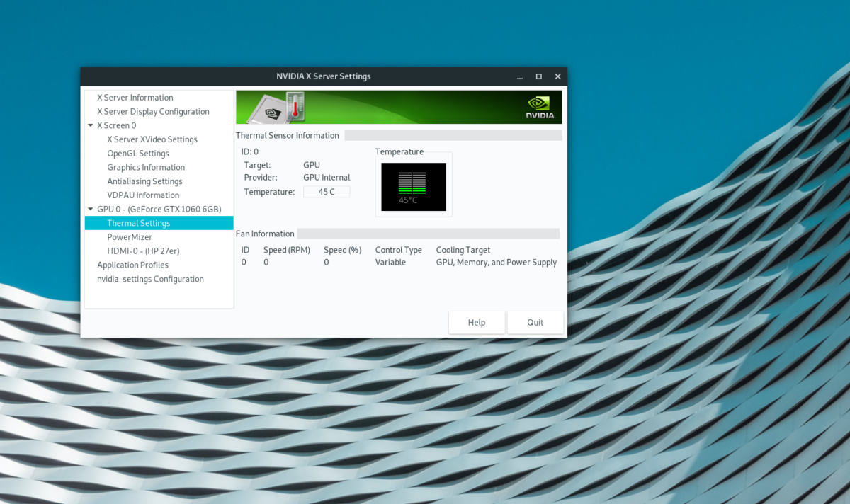Click the 'ID: 0' sensor label
Viewport: 850px width, 504px height.
click(250, 151)
